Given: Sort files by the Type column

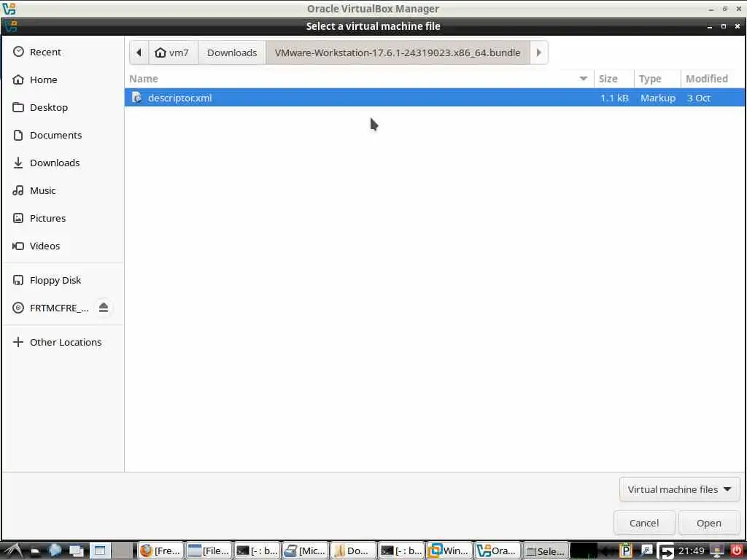Looking at the screenshot, I should [657, 79].
